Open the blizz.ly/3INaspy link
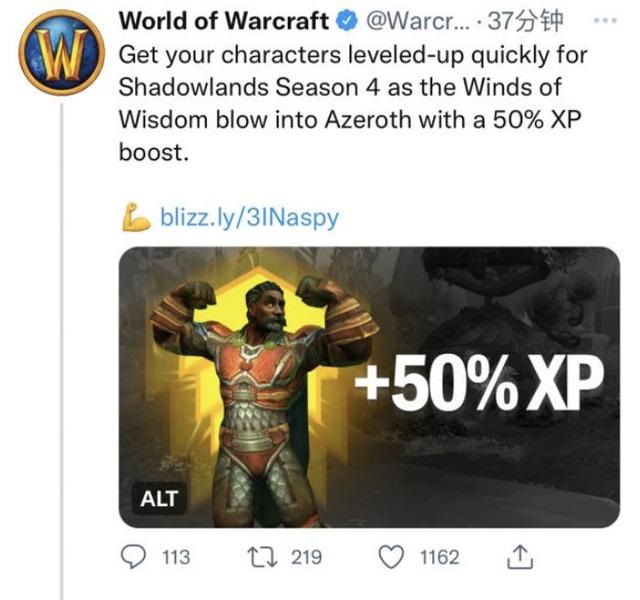Screen dimensions: 640x600 point(249,217)
